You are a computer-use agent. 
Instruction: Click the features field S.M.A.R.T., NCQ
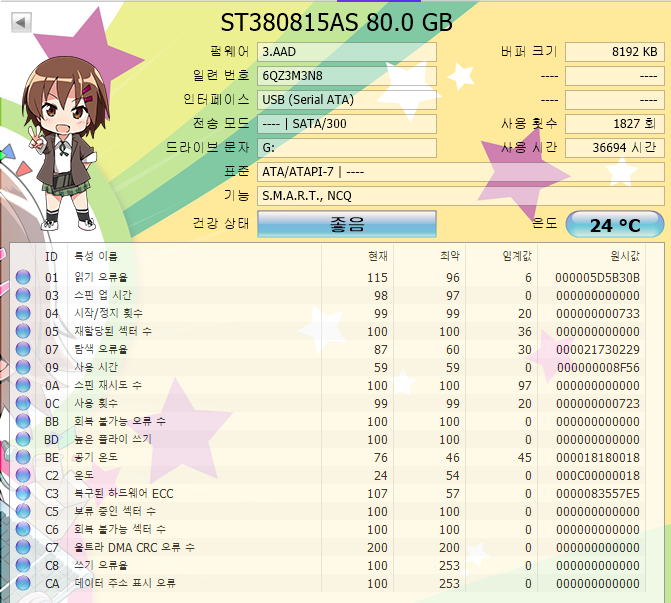pos(460,196)
